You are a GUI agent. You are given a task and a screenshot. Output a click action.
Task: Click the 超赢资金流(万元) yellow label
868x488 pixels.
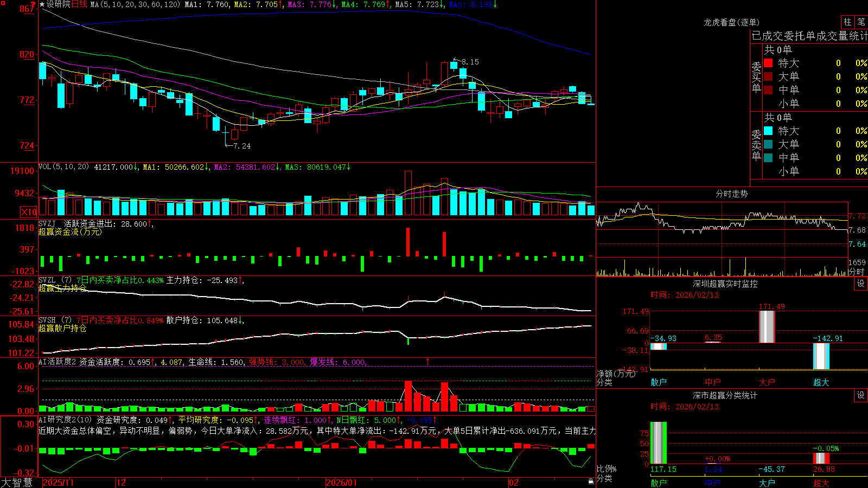[70, 232]
